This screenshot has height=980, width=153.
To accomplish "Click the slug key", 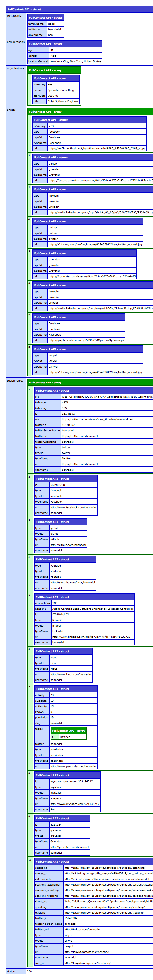I will click(x=42, y=723).
